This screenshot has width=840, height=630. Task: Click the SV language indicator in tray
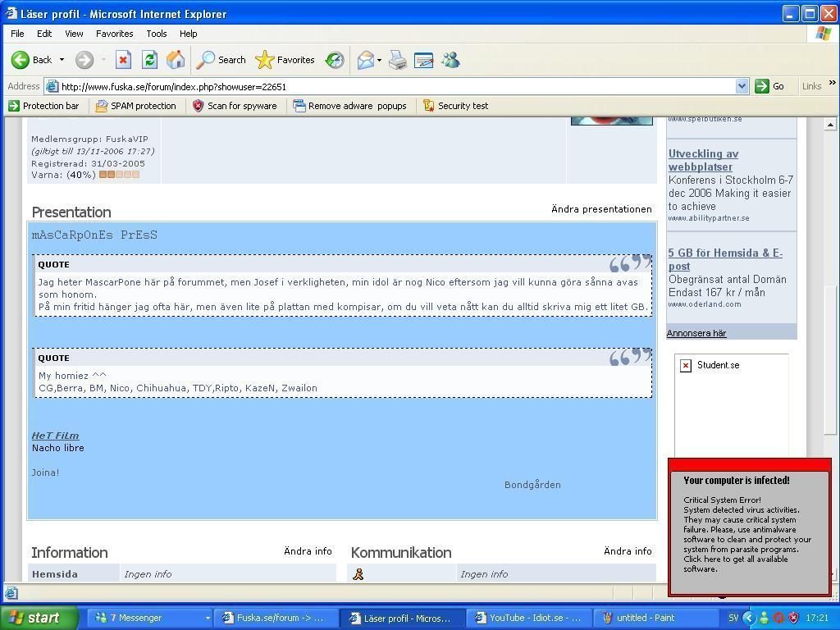(x=733, y=618)
